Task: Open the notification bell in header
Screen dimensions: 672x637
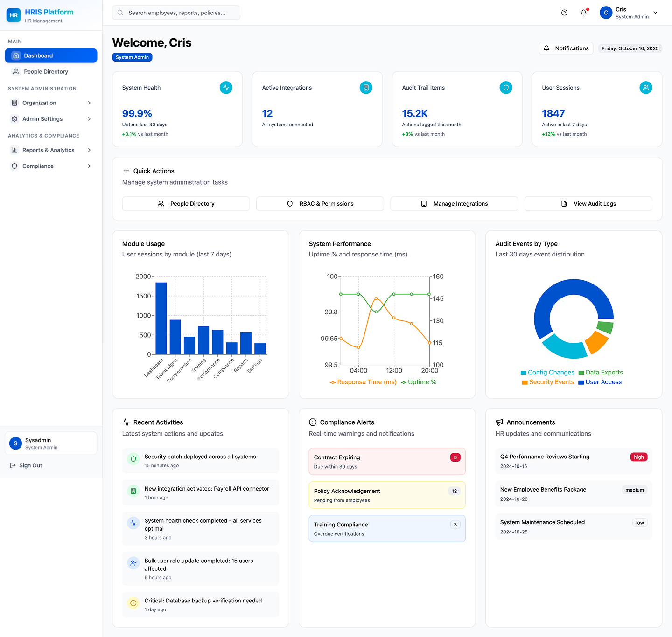Action: [583, 13]
